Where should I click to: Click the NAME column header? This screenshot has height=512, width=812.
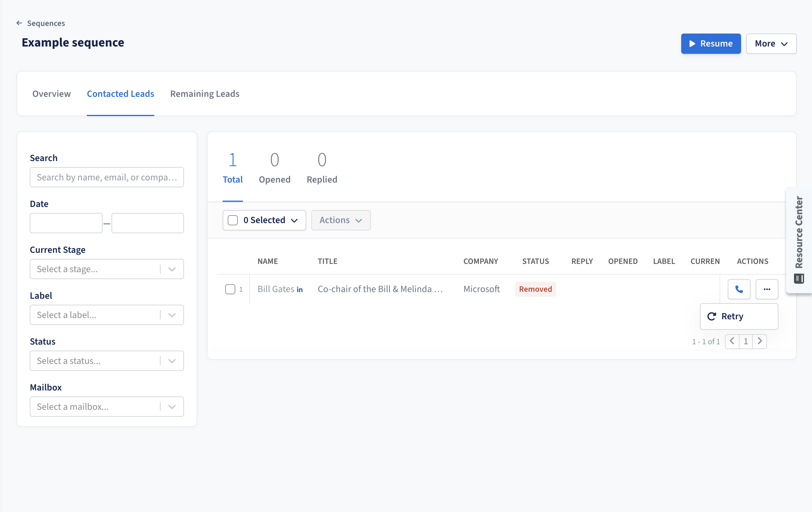point(268,261)
